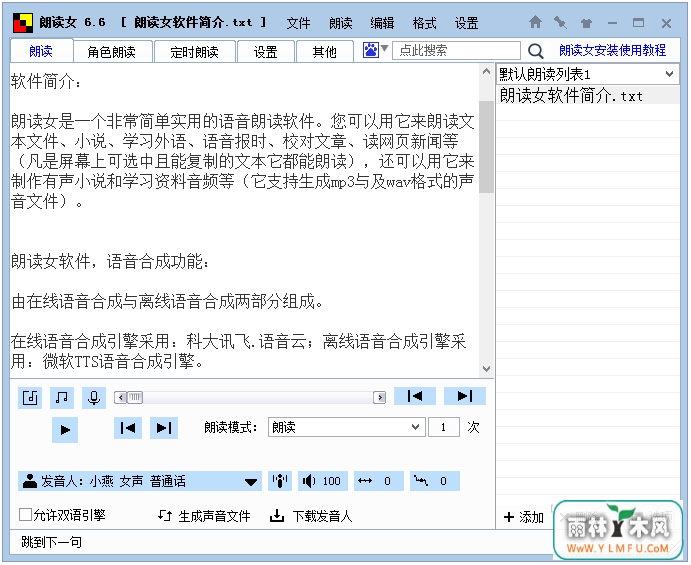Open the 格式 menu
691x565 pixels.
click(424, 23)
